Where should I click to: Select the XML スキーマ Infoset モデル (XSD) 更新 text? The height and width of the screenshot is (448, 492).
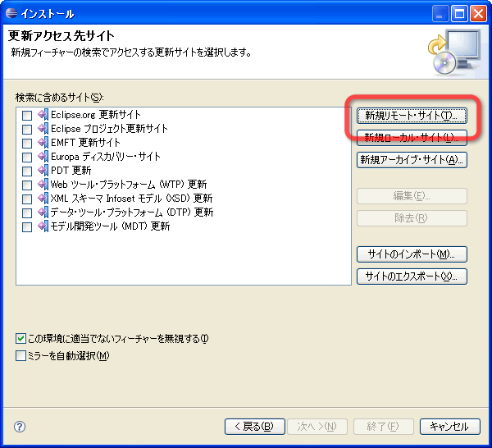coord(131,198)
